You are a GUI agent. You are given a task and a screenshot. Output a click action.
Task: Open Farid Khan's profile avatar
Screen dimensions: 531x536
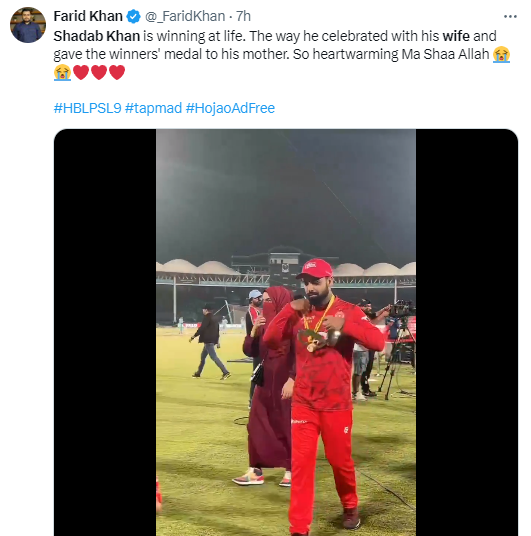28,25
